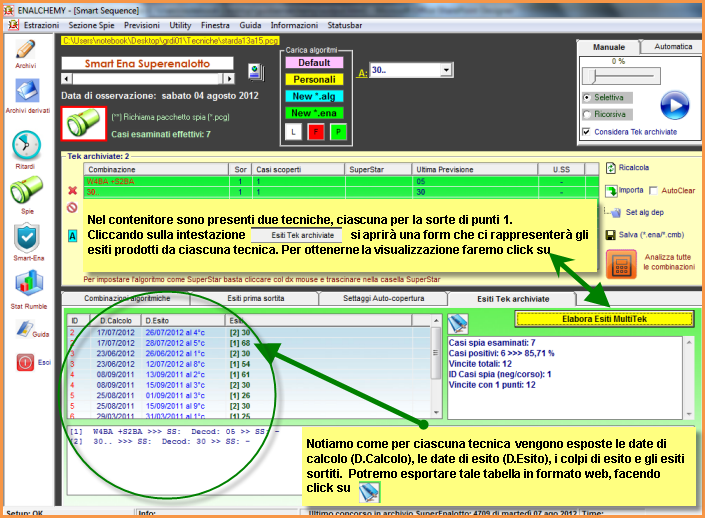Viewport: 705px width, 518px height.
Task: Open the Smart-Ena shield icon
Action: [x=27, y=238]
